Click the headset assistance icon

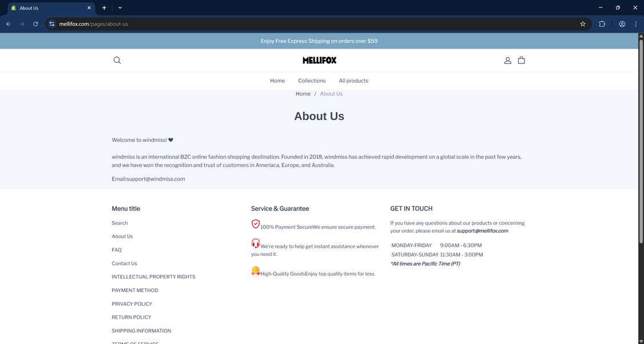pos(256,243)
